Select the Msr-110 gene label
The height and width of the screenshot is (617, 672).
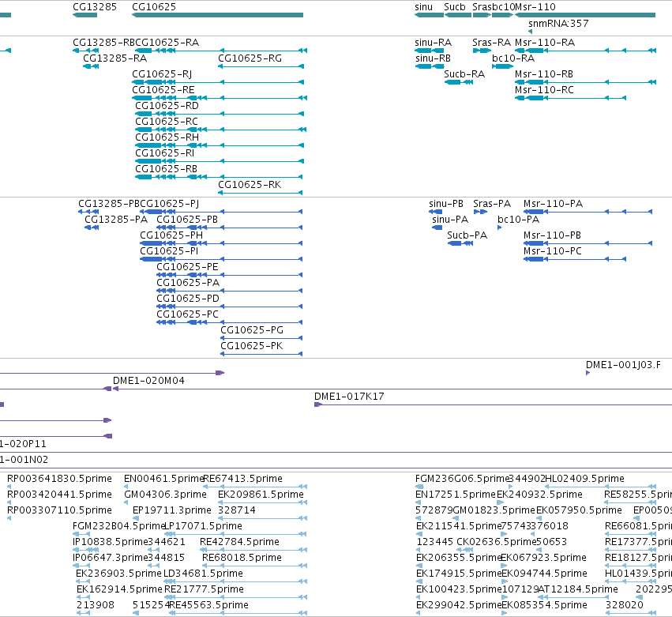(x=535, y=7)
